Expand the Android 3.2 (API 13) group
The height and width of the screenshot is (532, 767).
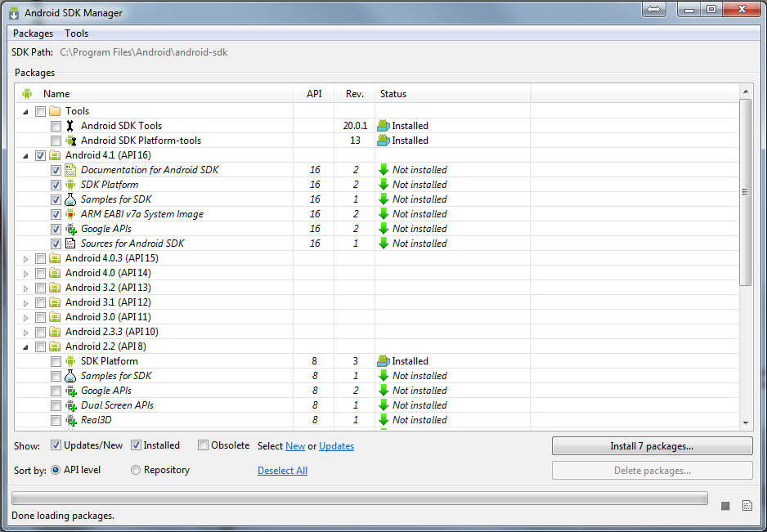click(x=26, y=288)
